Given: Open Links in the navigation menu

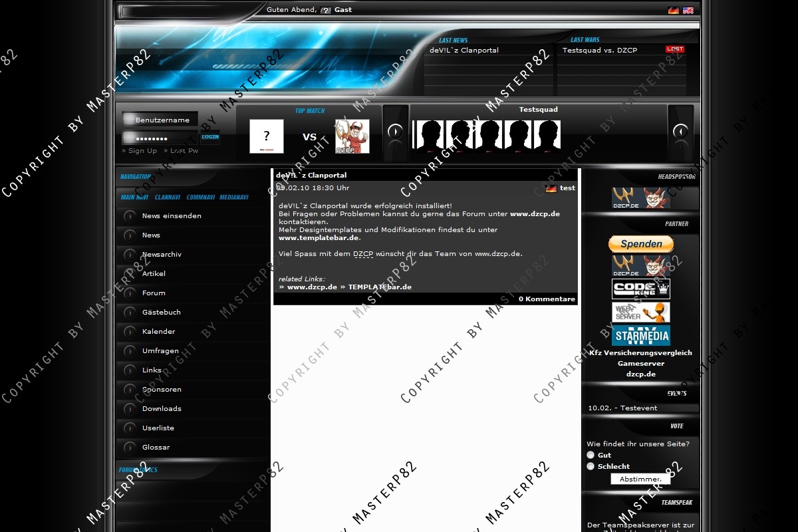Looking at the screenshot, I should 152,370.
